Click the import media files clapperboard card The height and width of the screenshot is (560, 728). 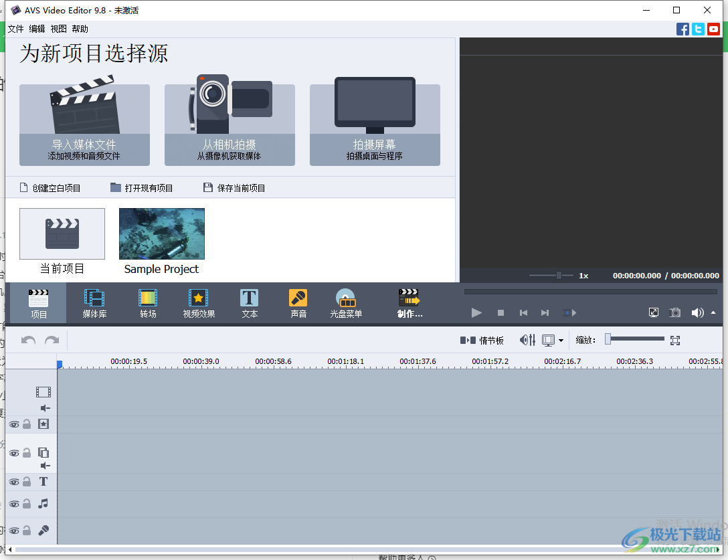(x=84, y=122)
